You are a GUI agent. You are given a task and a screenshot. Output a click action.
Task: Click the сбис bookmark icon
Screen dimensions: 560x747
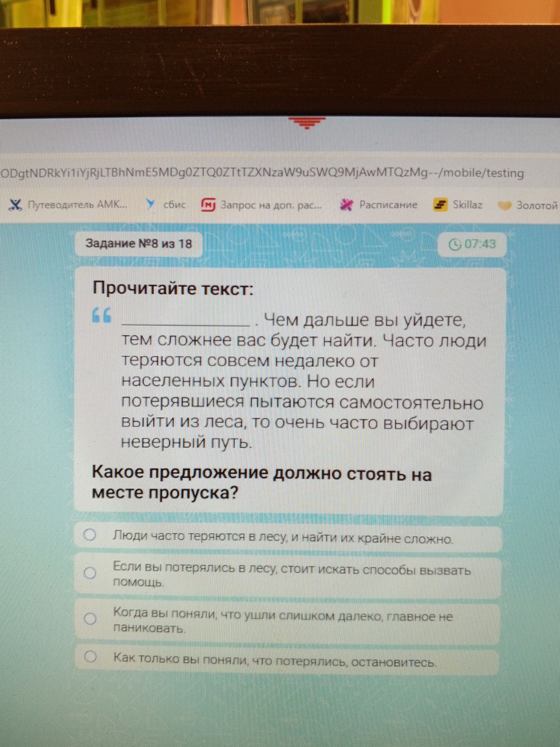coord(150,204)
